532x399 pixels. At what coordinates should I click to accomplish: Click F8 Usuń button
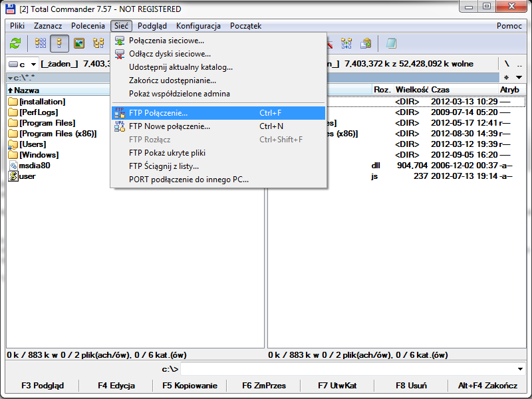(x=411, y=386)
